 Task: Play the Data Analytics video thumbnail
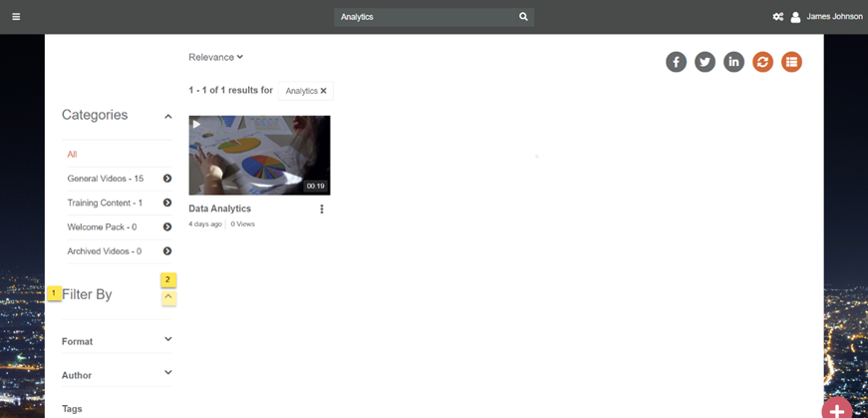point(259,155)
